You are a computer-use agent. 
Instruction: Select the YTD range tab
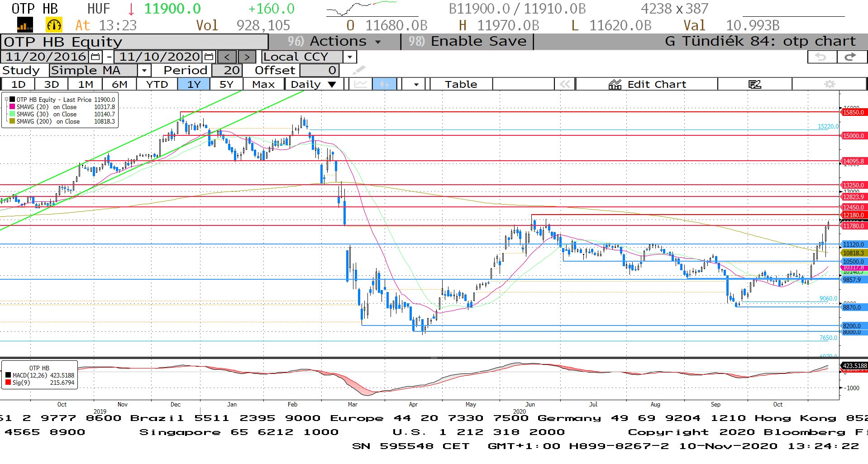point(157,84)
